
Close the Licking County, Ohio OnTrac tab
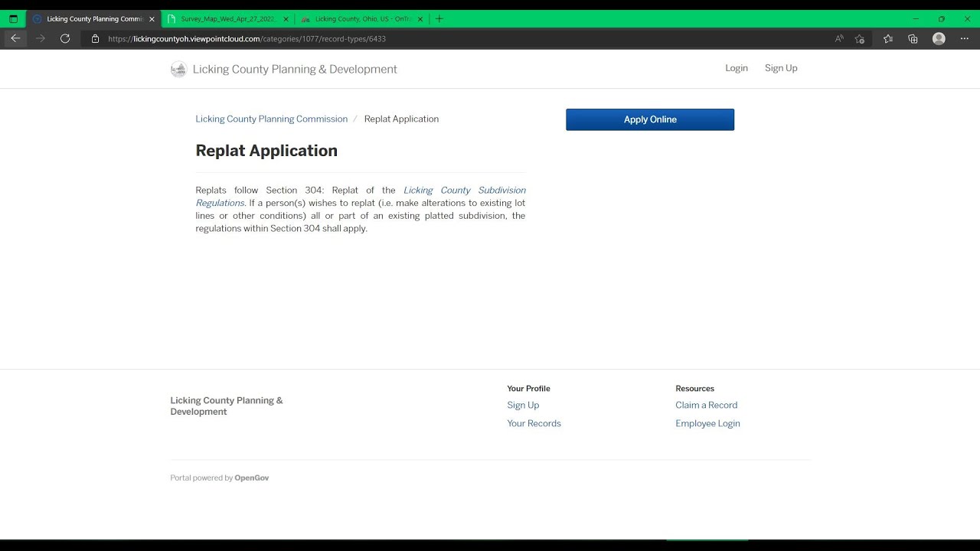pos(420,18)
